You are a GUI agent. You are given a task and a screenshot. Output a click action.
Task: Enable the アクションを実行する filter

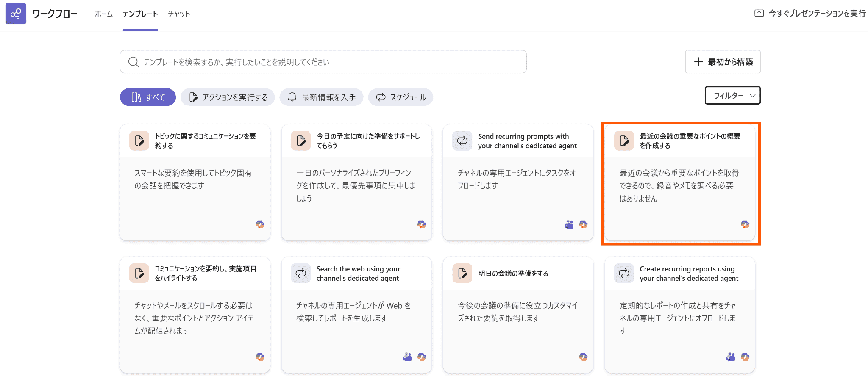[x=228, y=97]
